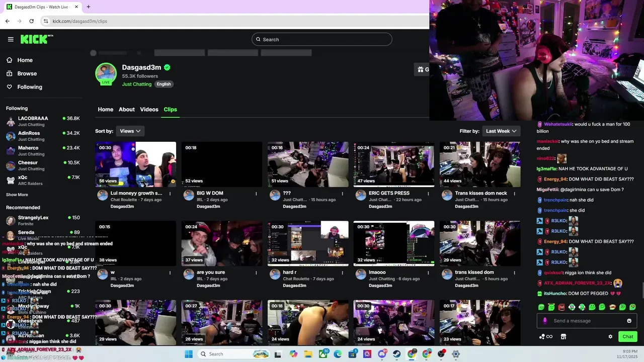Insert the red angry emote

[x=561, y=307]
